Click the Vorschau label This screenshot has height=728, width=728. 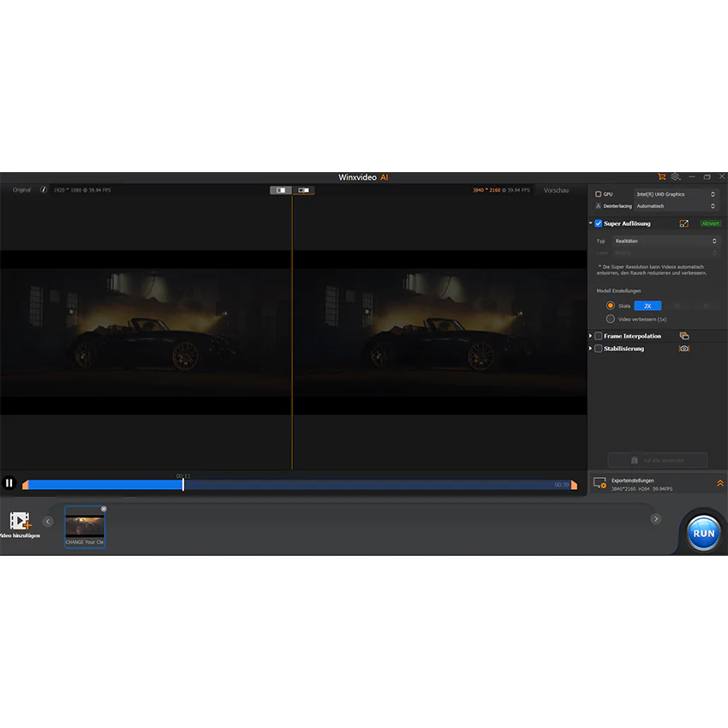coord(556,190)
